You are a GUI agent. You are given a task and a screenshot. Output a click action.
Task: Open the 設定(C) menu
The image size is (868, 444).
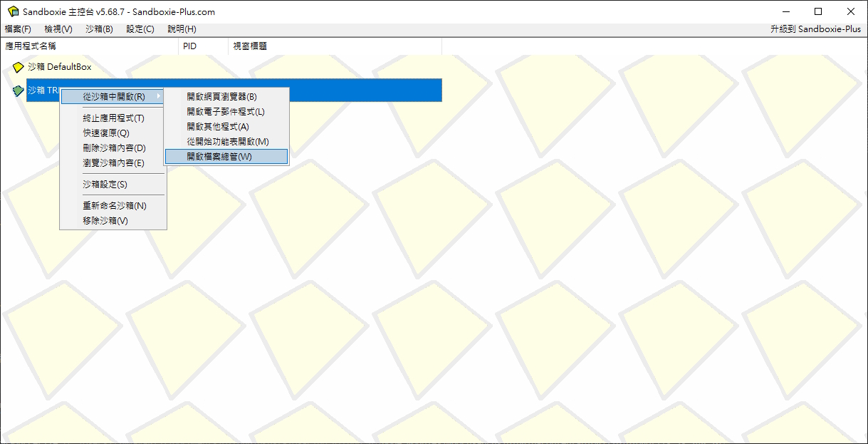click(x=140, y=29)
